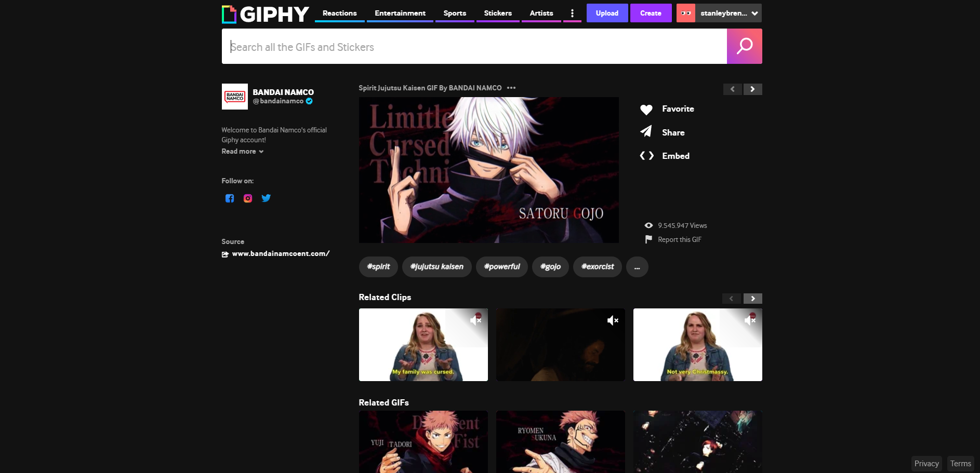Click the verified badge next to @bandainamco

tap(309, 101)
